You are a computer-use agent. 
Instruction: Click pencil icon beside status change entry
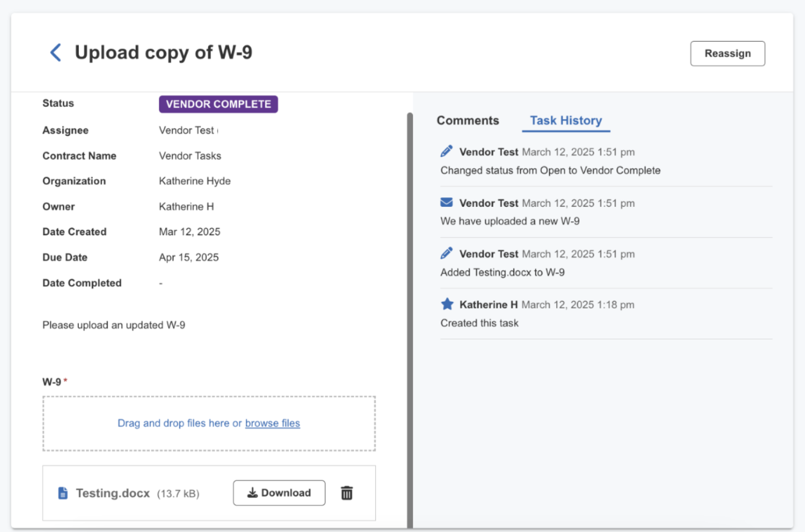coord(447,151)
